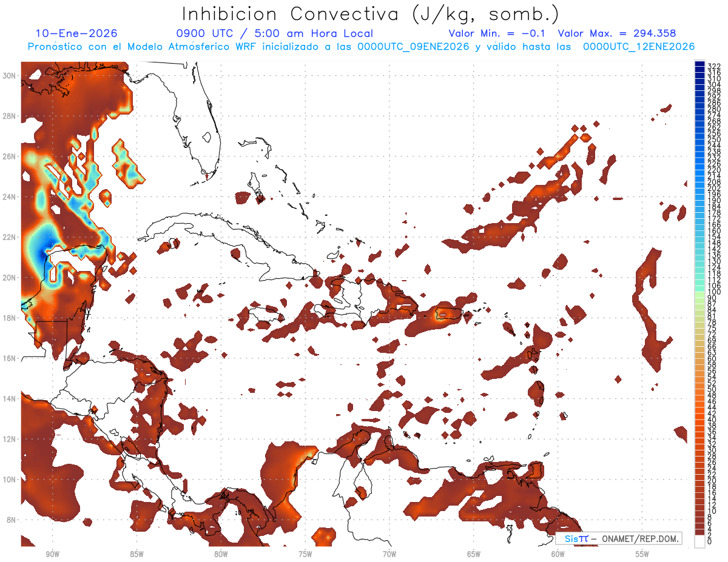Click the "20N" latitude label

[x=10, y=278]
